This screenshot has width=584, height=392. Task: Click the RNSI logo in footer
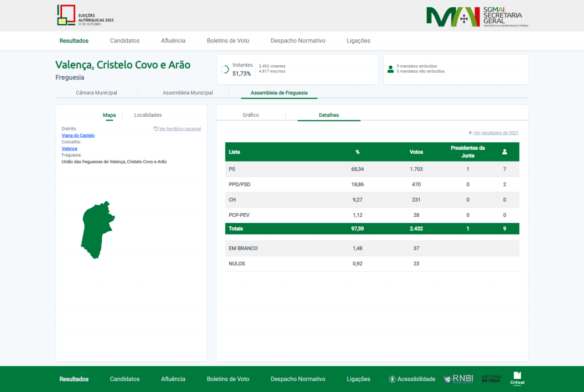pyautogui.click(x=458, y=379)
